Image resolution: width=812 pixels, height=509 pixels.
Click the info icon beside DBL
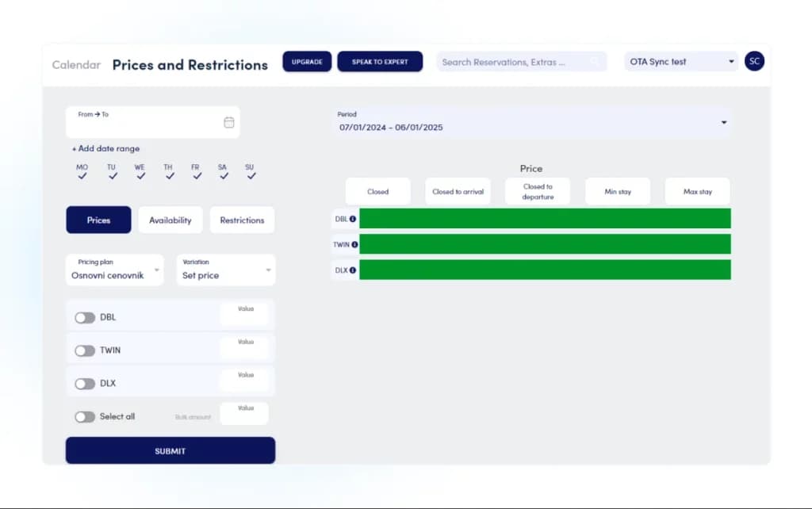(353, 219)
